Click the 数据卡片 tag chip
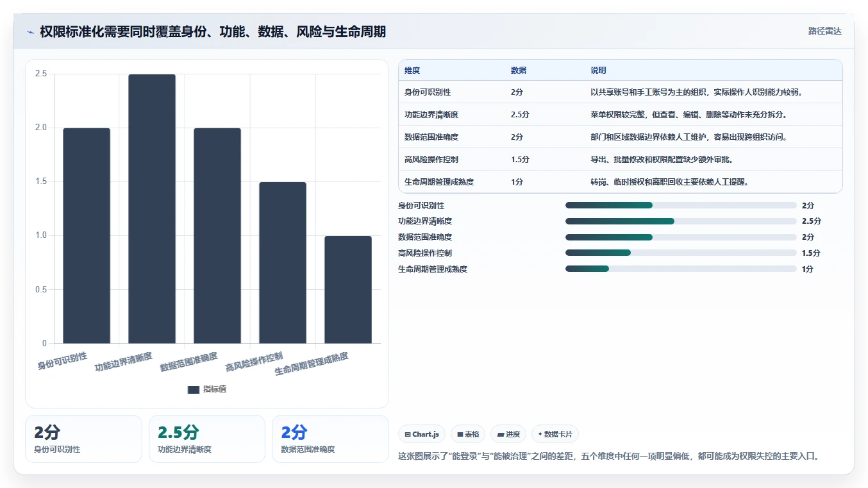The width and height of the screenshot is (868, 488). point(555,434)
